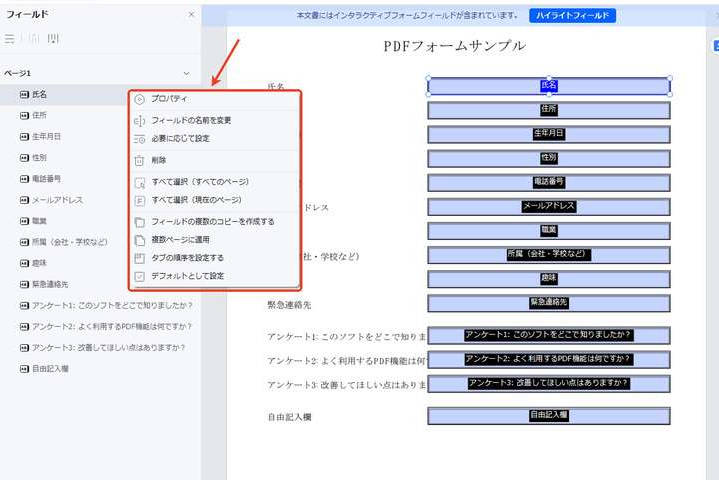Click the interactive form fields notice text
This screenshot has width=719, height=480.
[408, 16]
